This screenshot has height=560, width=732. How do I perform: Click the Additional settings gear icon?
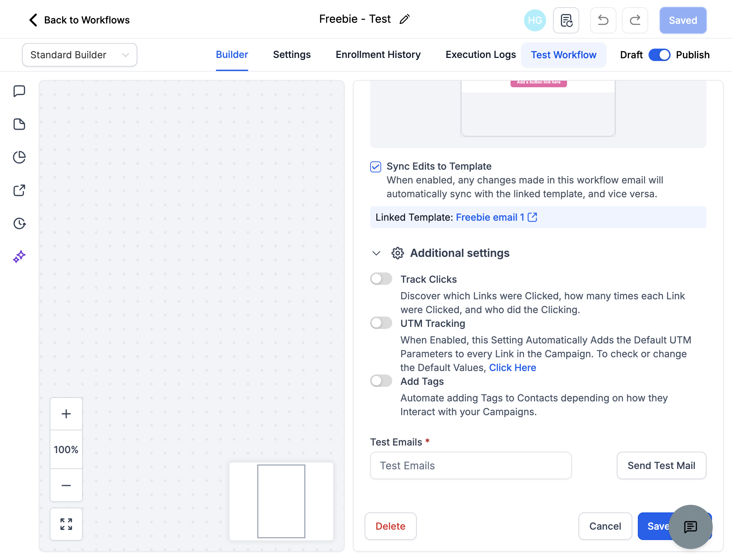click(x=398, y=253)
